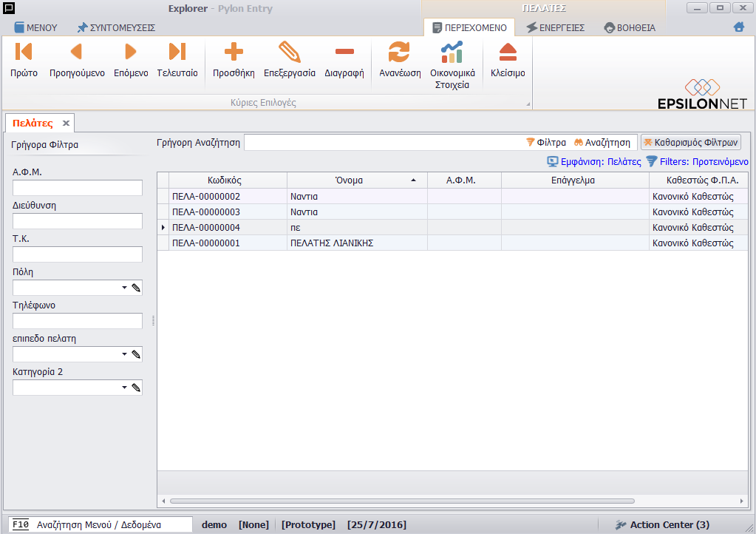Expand the Πόλη dropdown
The width and height of the screenshot is (756, 534).
[x=124, y=288]
